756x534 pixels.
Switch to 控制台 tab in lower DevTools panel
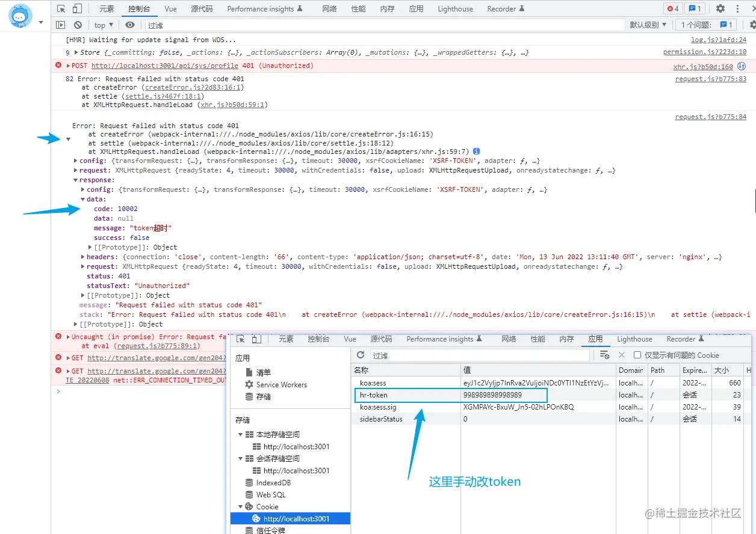(318, 339)
